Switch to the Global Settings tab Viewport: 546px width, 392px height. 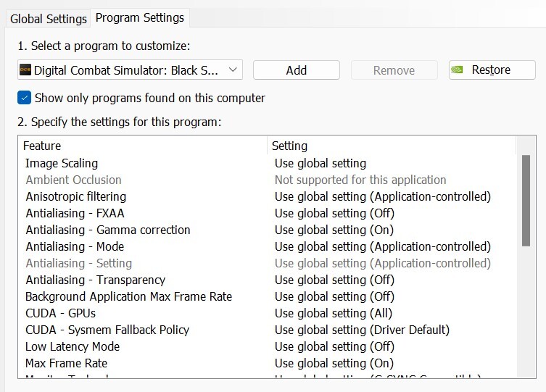click(x=49, y=19)
